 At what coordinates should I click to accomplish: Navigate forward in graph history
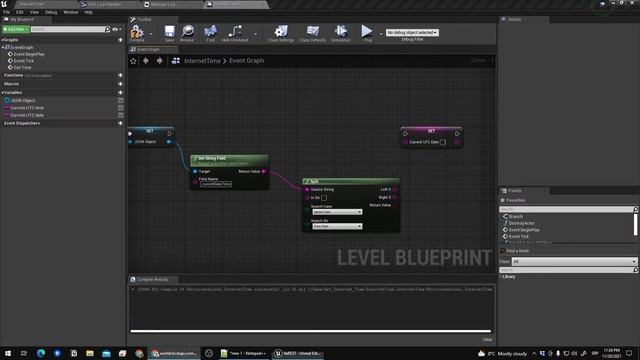160,61
